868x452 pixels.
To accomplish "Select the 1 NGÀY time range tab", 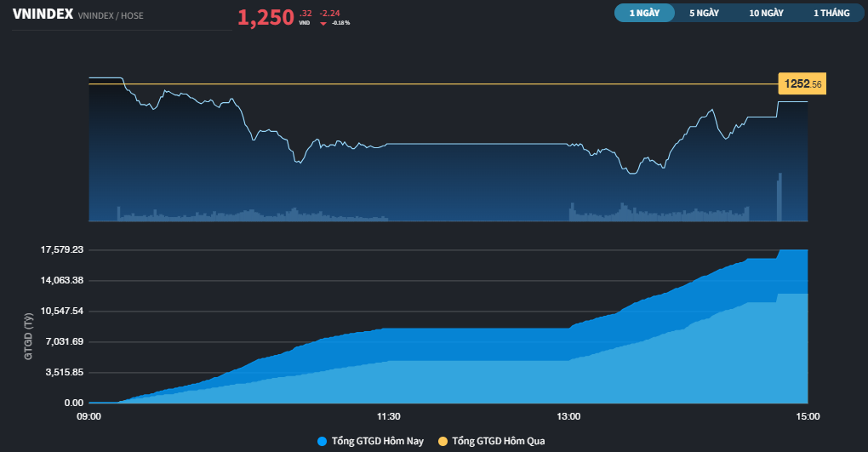I will (644, 13).
